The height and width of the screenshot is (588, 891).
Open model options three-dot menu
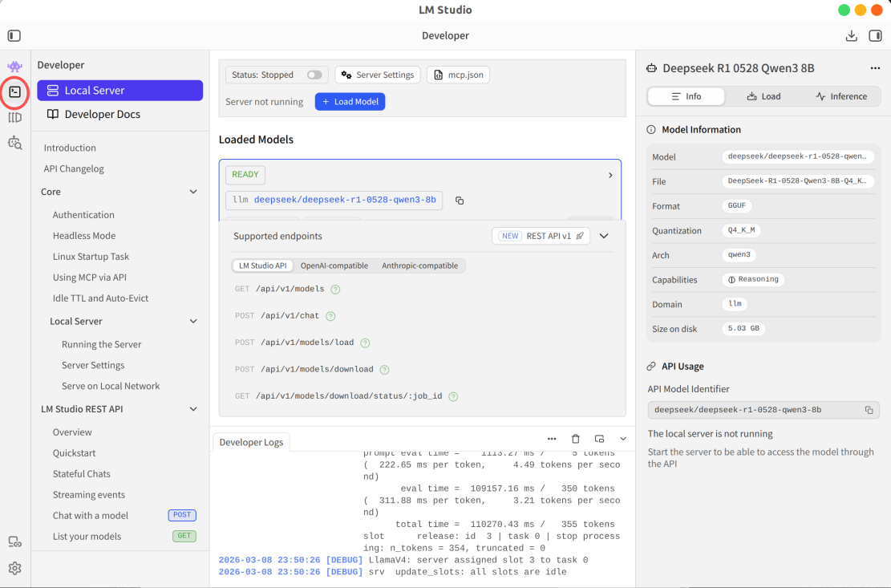(x=875, y=68)
